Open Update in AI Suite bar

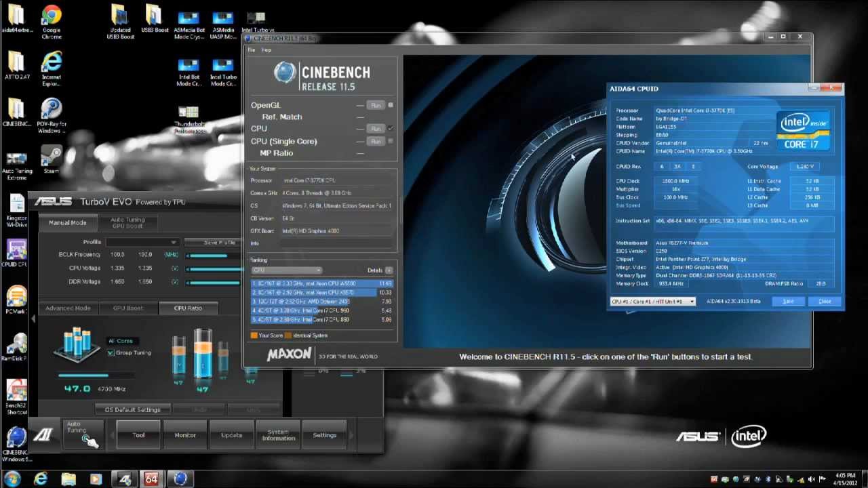tap(232, 435)
